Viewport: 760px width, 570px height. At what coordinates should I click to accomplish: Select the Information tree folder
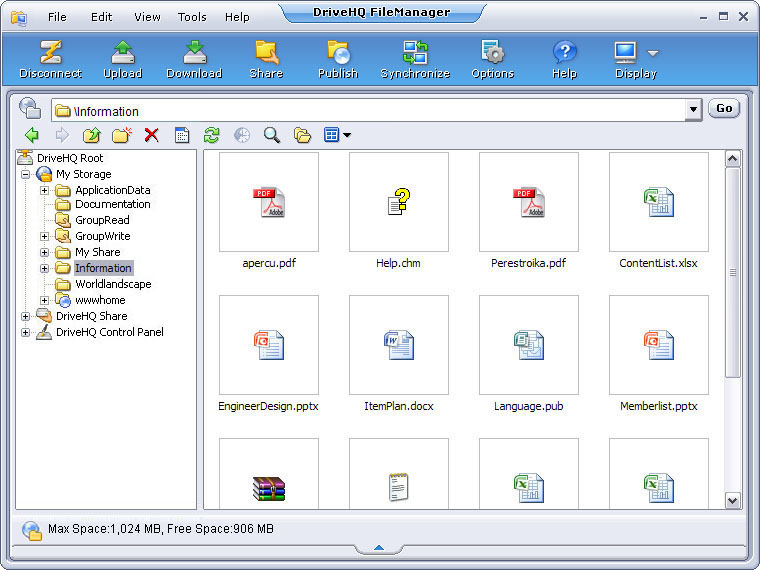[103, 268]
